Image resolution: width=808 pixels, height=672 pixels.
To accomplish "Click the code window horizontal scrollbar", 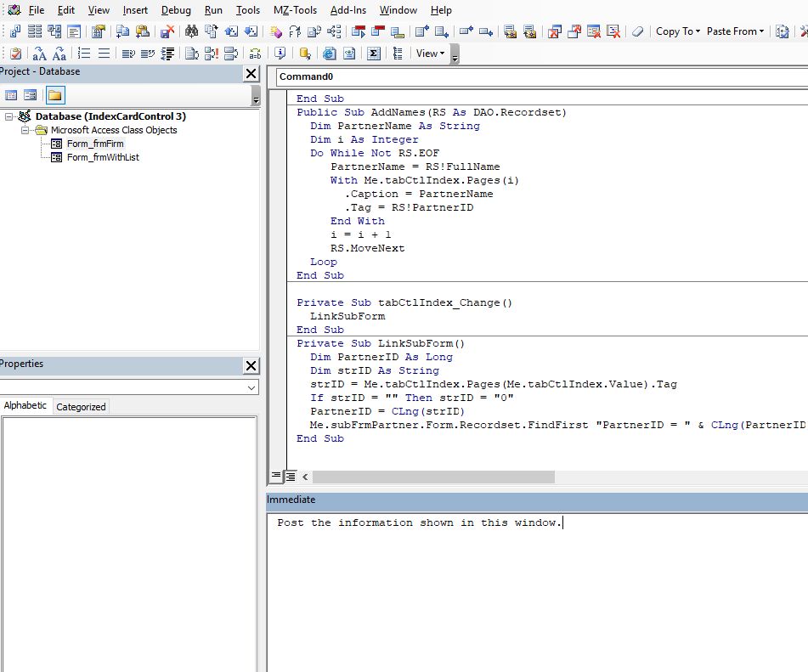I will point(433,477).
